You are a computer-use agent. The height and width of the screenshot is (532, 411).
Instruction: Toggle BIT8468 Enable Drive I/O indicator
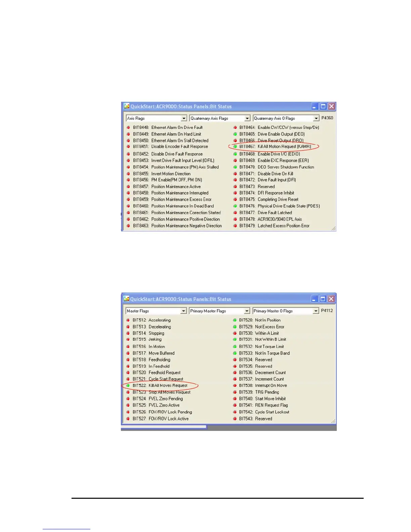tap(235, 154)
